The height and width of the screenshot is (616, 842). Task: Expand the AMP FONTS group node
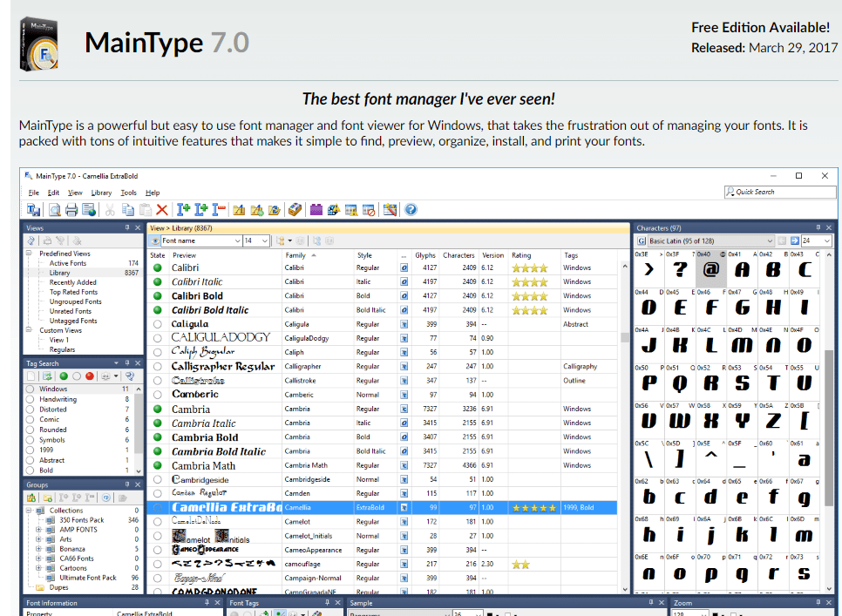[38, 530]
